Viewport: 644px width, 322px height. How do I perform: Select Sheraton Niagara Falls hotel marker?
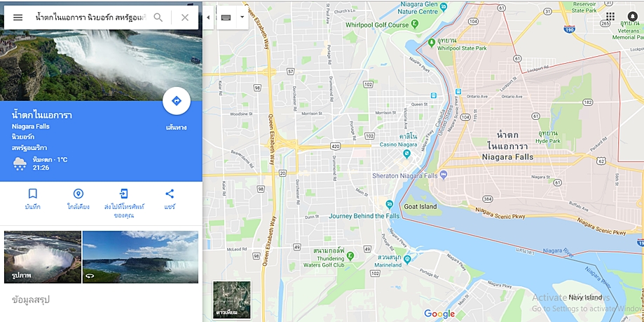pyautogui.click(x=443, y=175)
